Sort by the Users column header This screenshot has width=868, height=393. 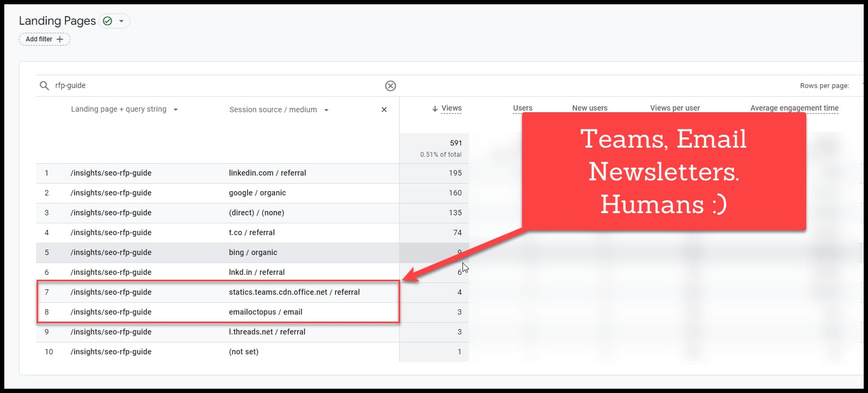click(523, 108)
